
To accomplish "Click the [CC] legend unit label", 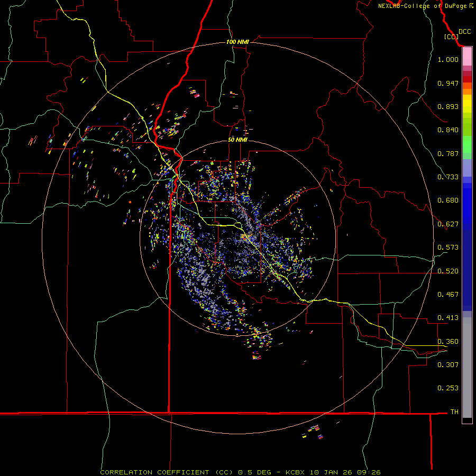I will (x=451, y=36).
